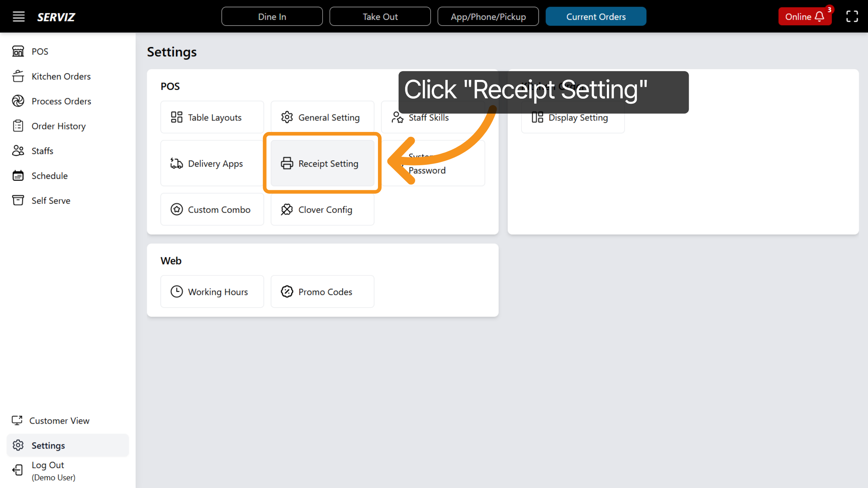Open Kitchen Orders from the sidebar
Viewport: 868px width, 488px height.
click(61, 76)
